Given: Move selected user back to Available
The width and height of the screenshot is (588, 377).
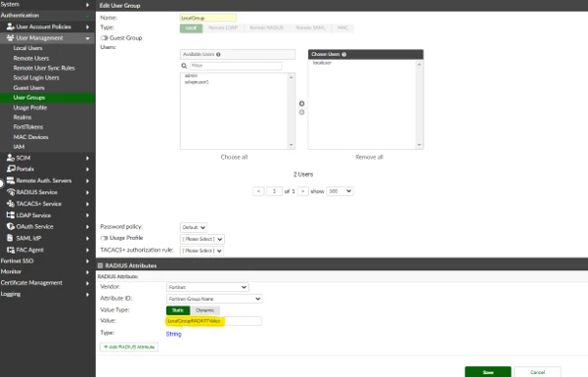Looking at the screenshot, I should [301, 113].
